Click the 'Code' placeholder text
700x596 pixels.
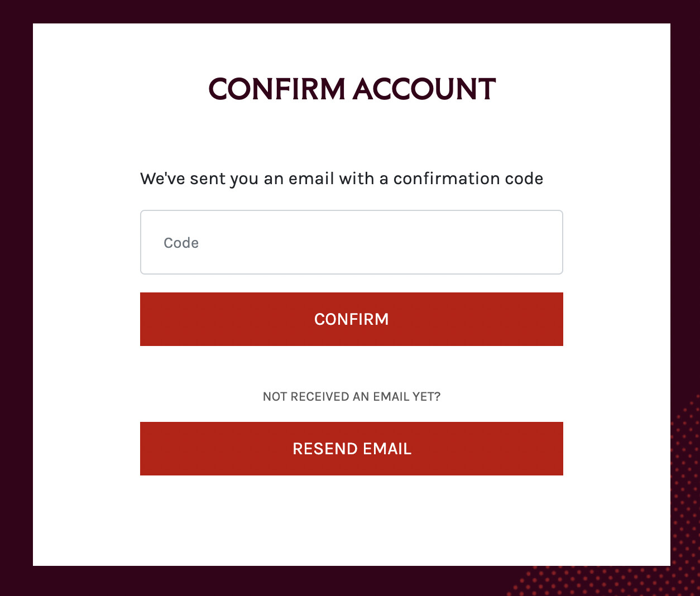(x=181, y=243)
